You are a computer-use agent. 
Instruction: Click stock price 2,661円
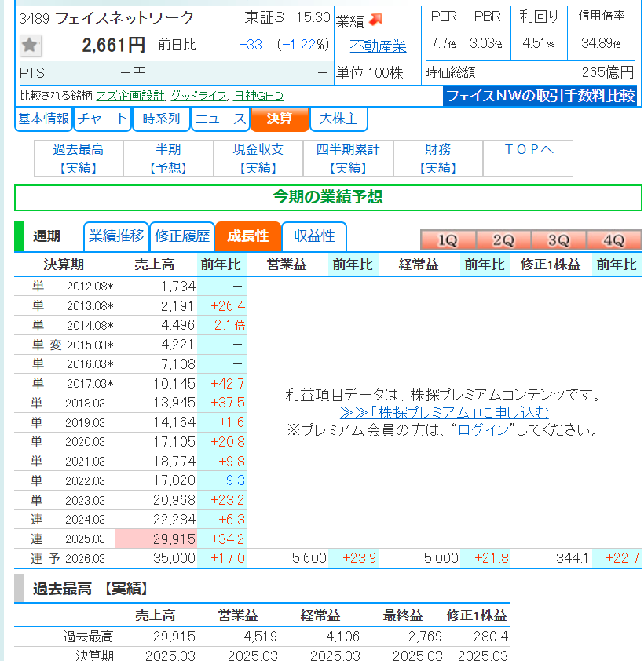113,46
